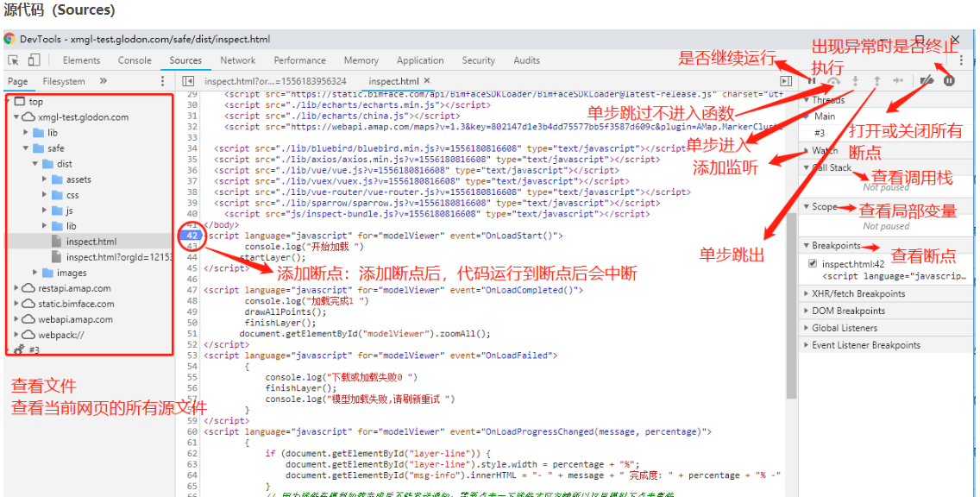Image resolution: width=980 pixels, height=497 pixels.
Task: Select the xmgl-test.glodon.com cloud icon
Action: [28, 116]
